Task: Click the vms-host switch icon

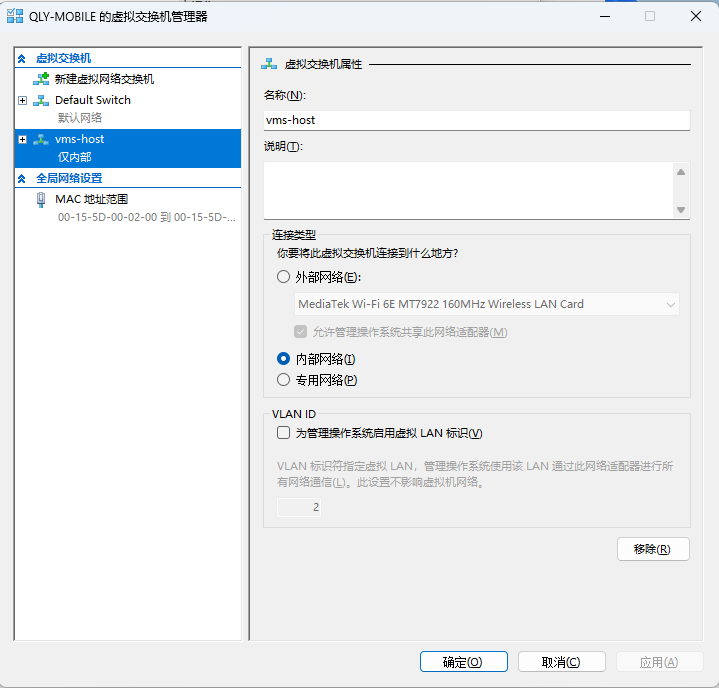Action: [x=41, y=139]
